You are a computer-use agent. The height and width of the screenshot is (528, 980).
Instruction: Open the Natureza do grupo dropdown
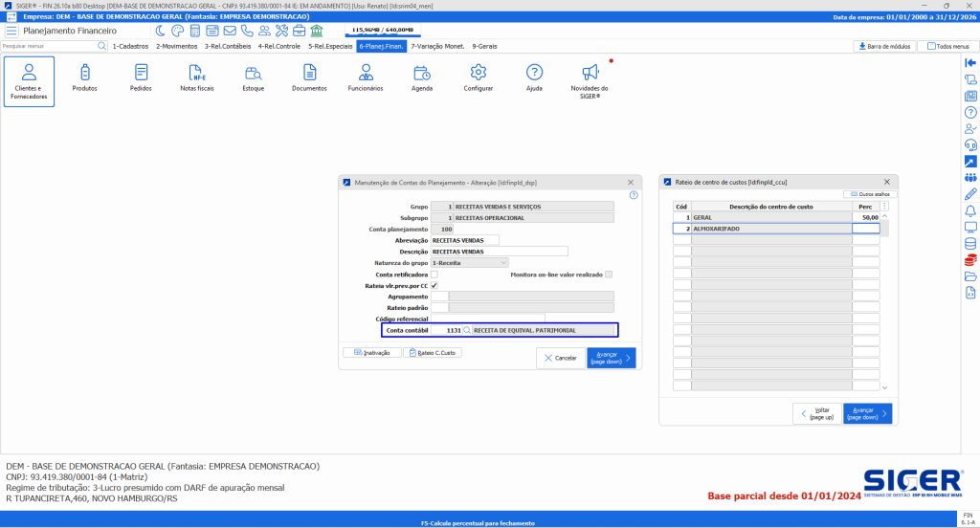click(469, 263)
